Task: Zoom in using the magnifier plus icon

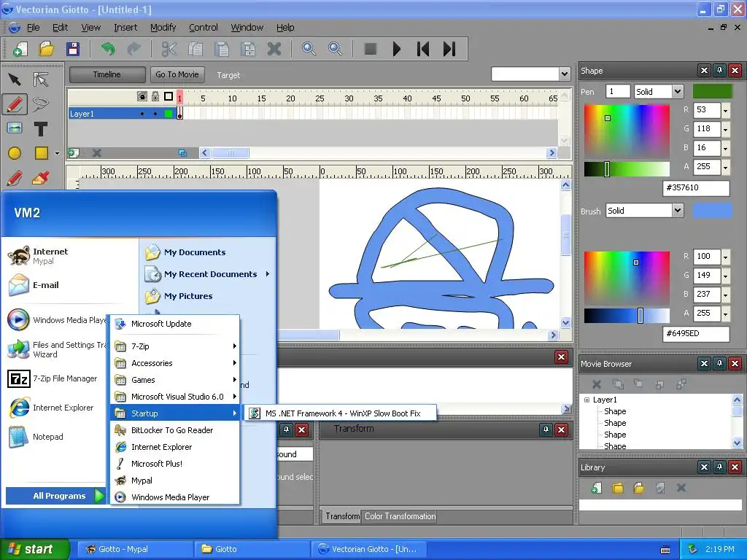Action: pyautogui.click(x=309, y=49)
